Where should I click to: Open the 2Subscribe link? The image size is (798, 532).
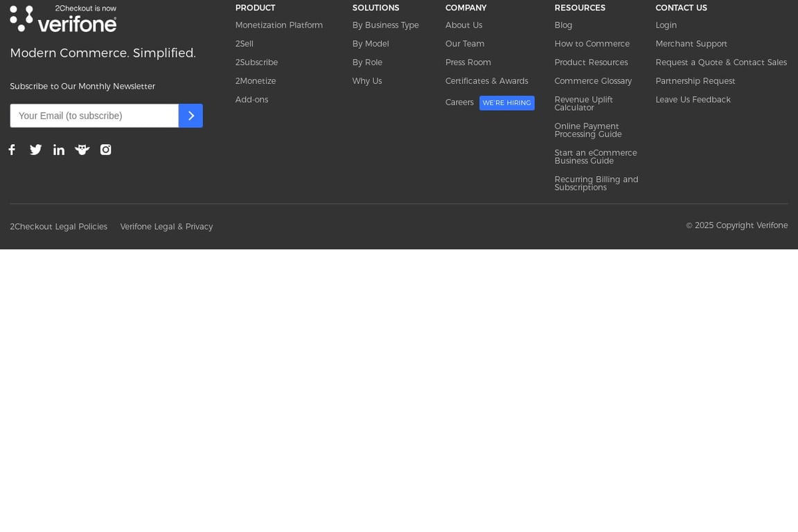pos(256,62)
